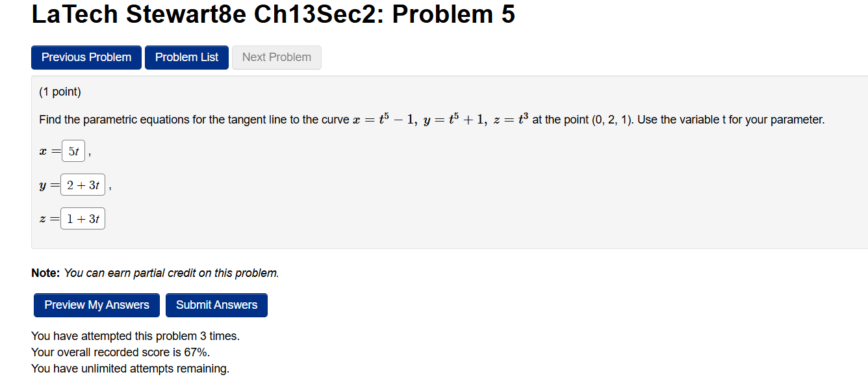Screen dimensions: 868x379
Task: Click the problem title LaTech Stewart8e Ch13Sec2
Action: coord(273,14)
